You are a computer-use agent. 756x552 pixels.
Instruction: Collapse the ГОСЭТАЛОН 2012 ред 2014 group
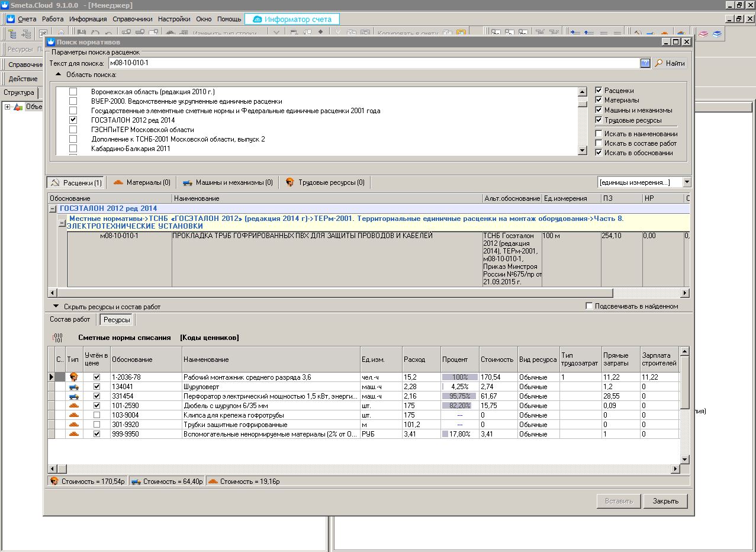(x=53, y=208)
